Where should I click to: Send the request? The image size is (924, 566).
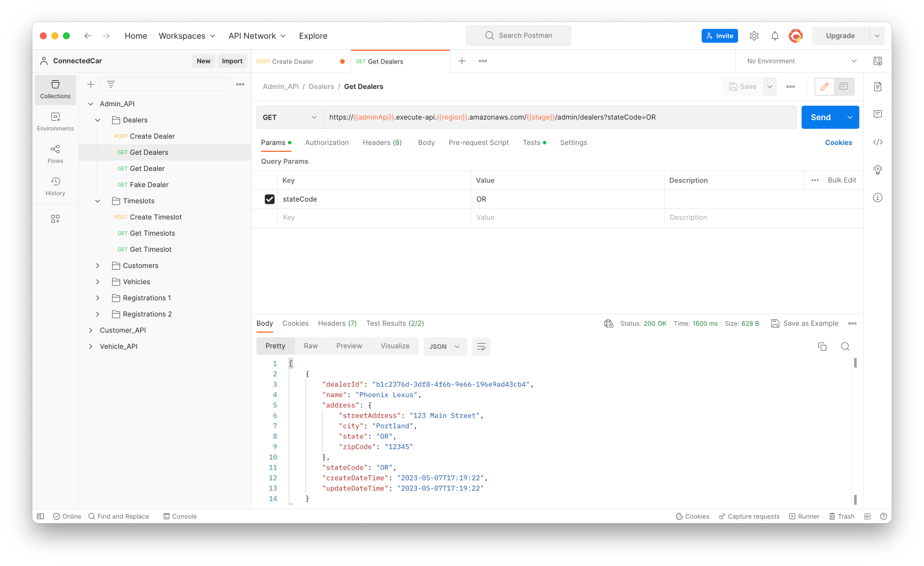[821, 117]
